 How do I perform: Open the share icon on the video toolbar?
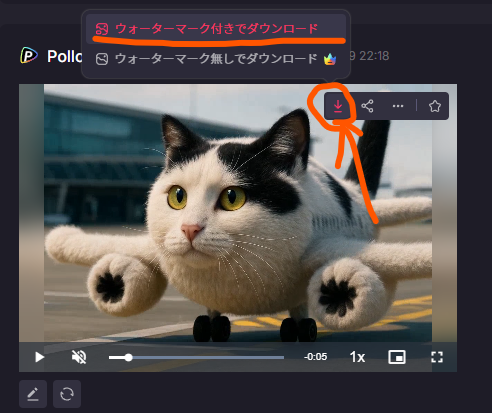click(x=367, y=106)
